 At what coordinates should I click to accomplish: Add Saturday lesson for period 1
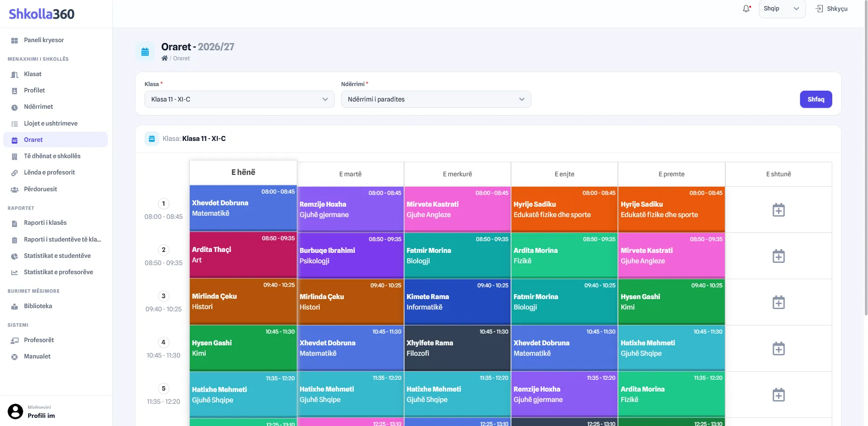point(778,210)
